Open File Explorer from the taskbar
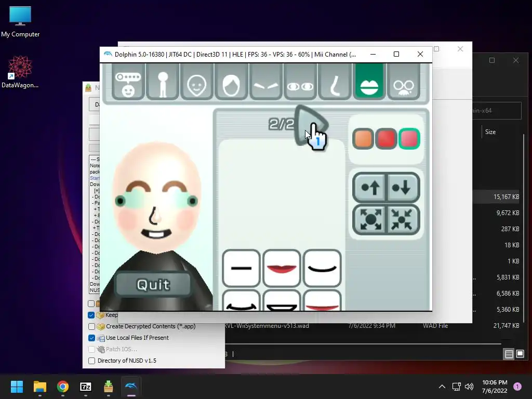Image resolution: width=532 pixels, height=399 pixels. [39, 387]
